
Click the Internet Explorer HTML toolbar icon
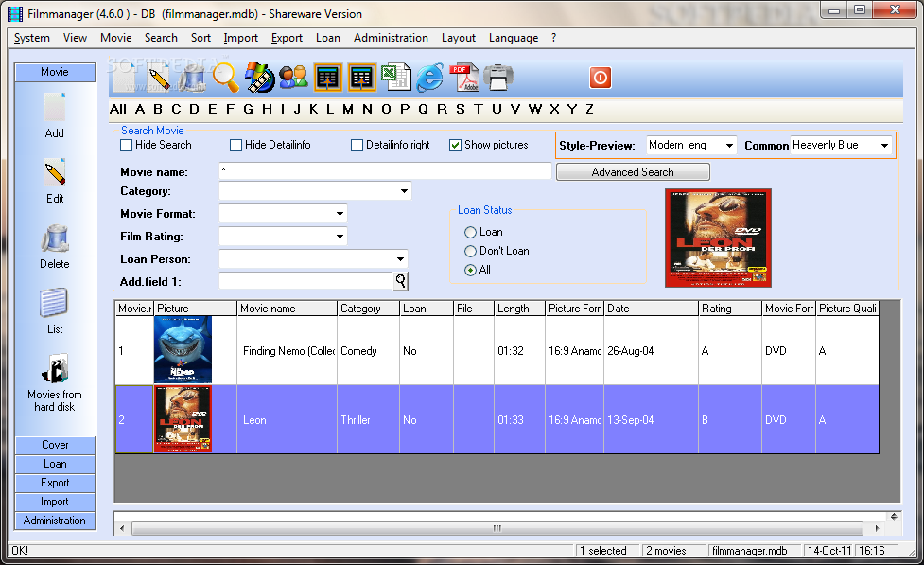(430, 78)
